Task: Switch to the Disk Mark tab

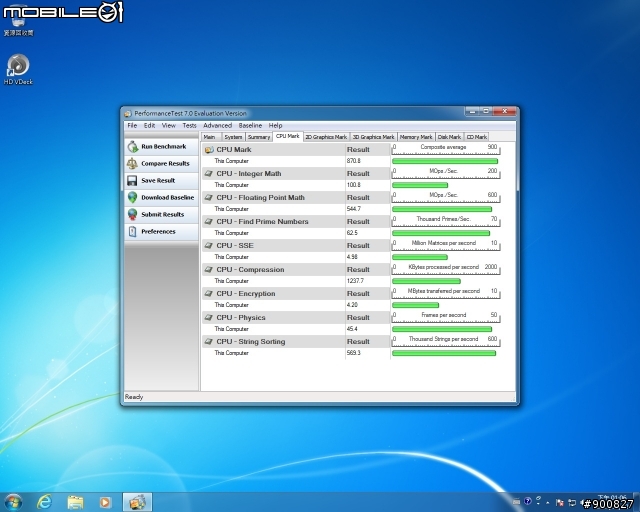Action: (x=449, y=137)
